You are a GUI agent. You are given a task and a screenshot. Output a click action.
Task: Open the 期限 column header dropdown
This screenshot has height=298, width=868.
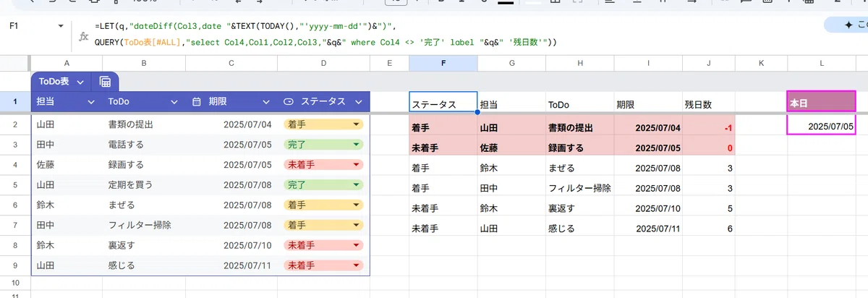(x=266, y=103)
